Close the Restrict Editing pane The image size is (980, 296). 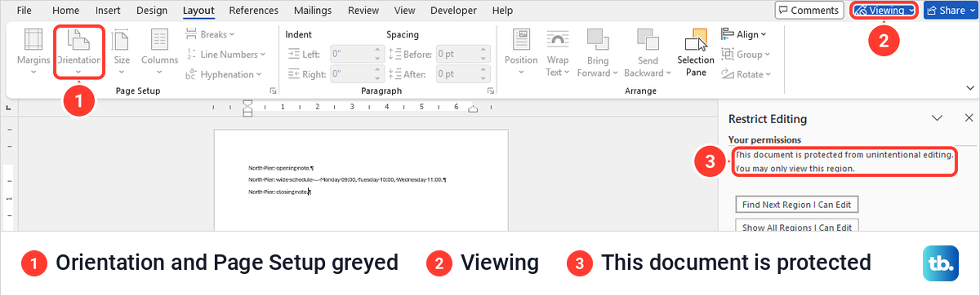pyautogui.click(x=969, y=117)
